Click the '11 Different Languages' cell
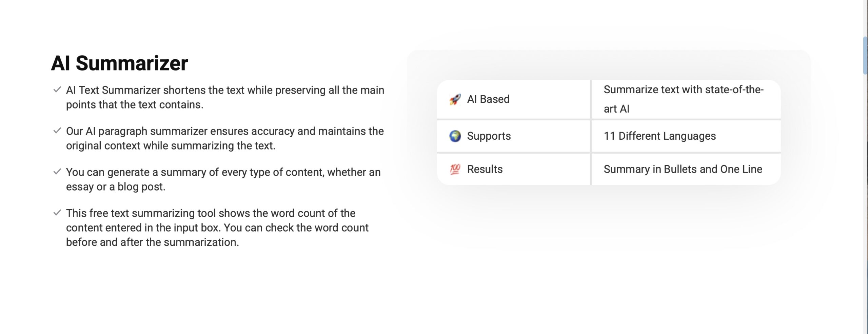Screen dimensions: 868x334 pos(659,136)
